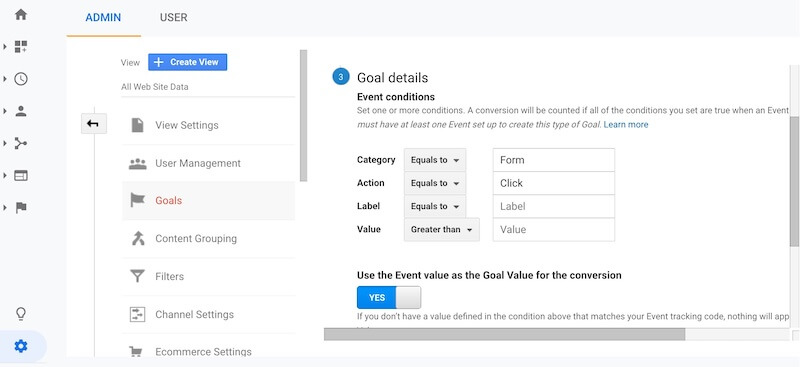Open the Behavior window icon
This screenshot has height=367, width=800.
click(x=21, y=176)
